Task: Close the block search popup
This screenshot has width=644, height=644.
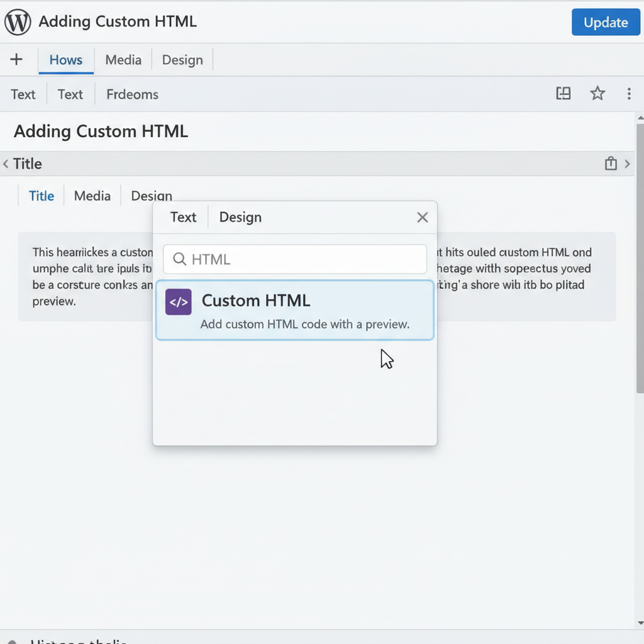Action: pyautogui.click(x=422, y=217)
